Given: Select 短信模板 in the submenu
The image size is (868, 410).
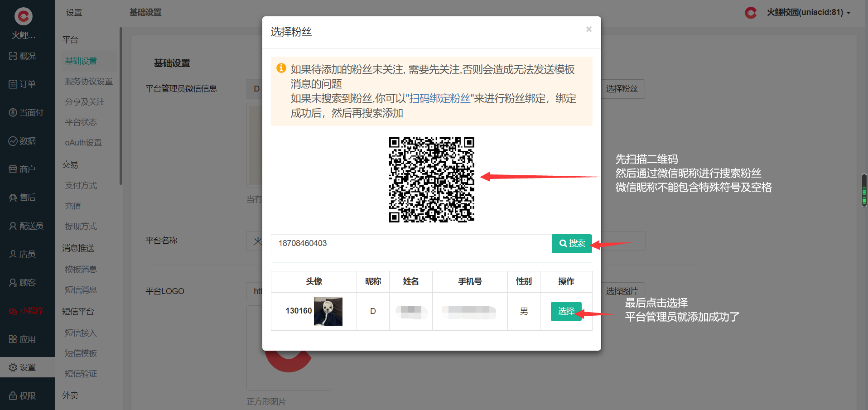Looking at the screenshot, I should (x=81, y=353).
